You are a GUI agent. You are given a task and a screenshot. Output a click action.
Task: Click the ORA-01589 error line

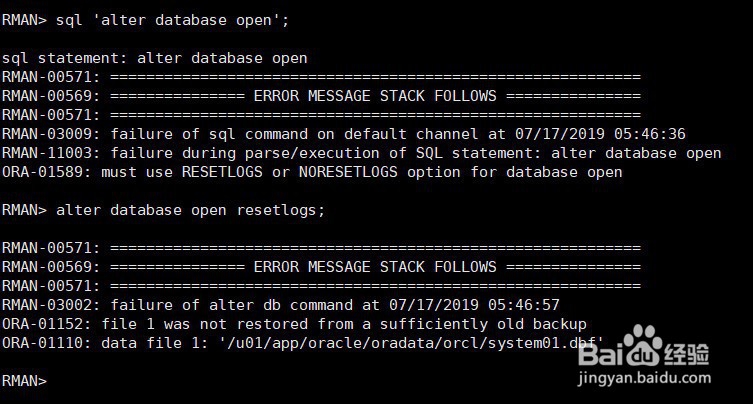[312, 172]
